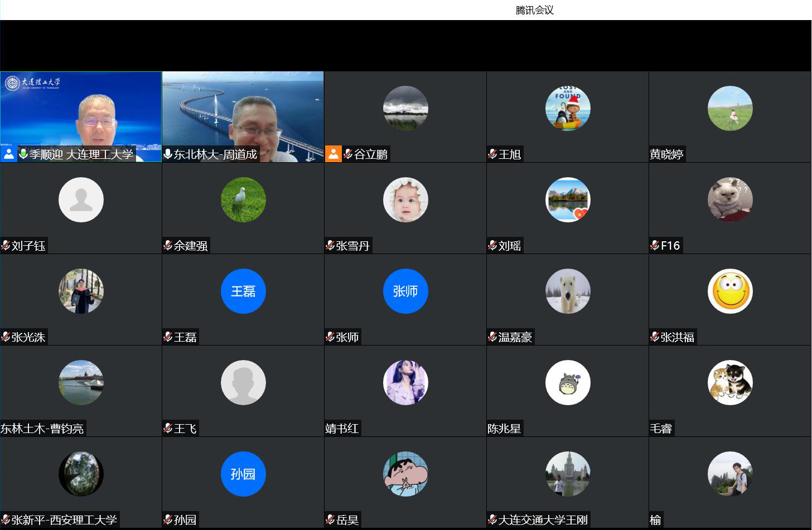
Task: Click 东北林大-周道成's white microphone icon
Action: pyautogui.click(x=167, y=154)
